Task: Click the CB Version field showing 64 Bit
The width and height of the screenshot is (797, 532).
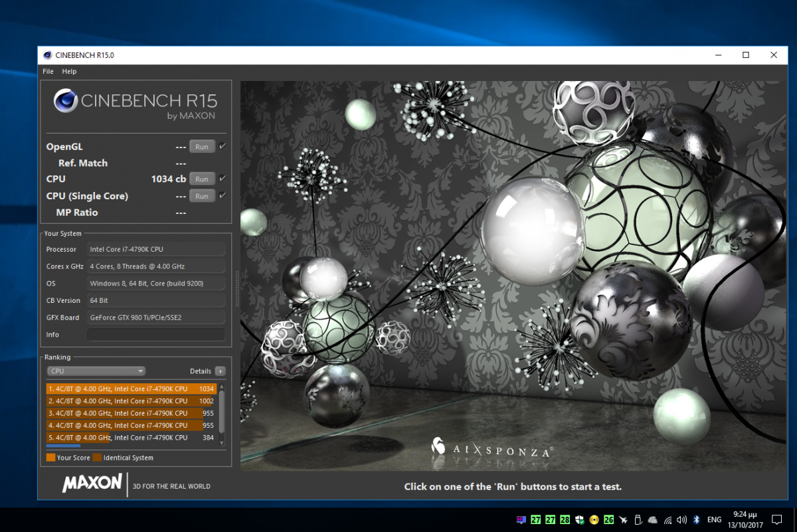Action: 156,301
